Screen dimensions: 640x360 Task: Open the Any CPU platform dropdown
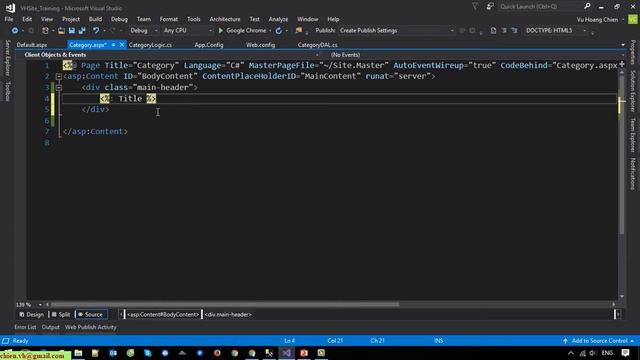(x=188, y=31)
